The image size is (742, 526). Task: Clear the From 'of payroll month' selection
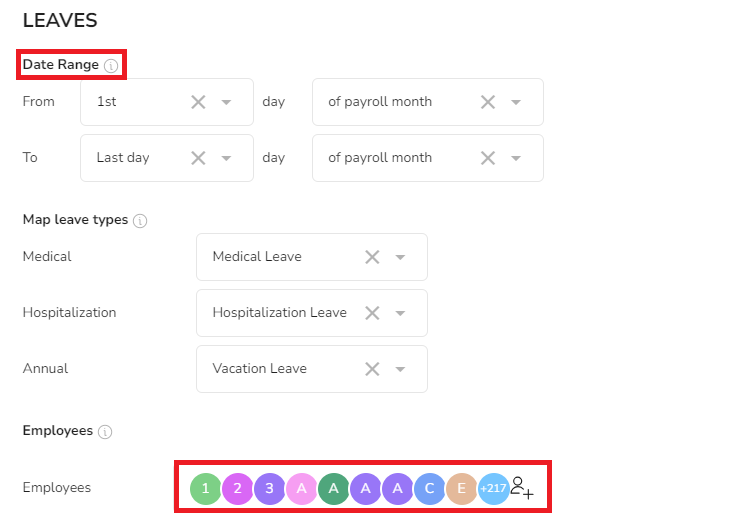(x=488, y=102)
